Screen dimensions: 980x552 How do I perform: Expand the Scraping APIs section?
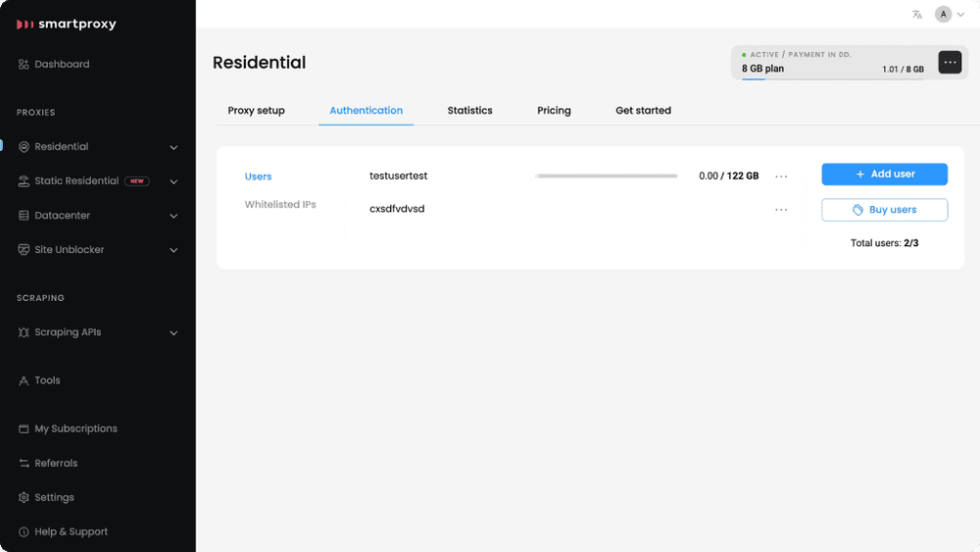coord(173,333)
